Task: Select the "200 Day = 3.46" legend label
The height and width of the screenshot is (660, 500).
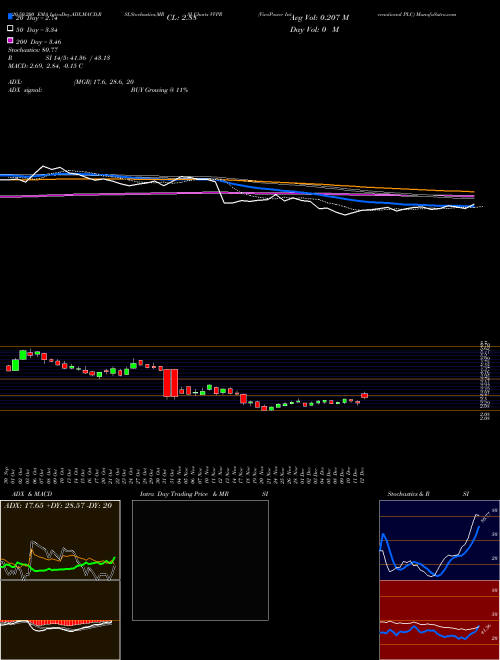Action: 38,42
